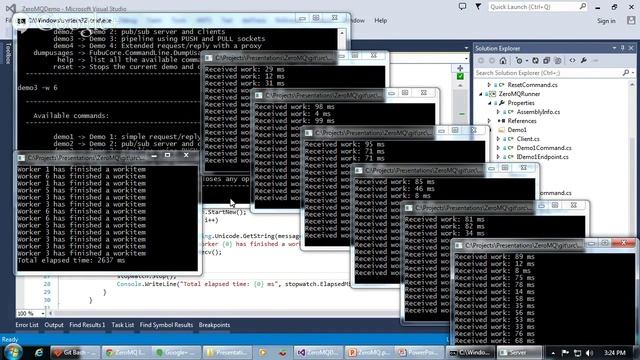
Task: Select ZeroMQRunner project in Solution Explorer
Action: pyautogui.click(x=519, y=94)
